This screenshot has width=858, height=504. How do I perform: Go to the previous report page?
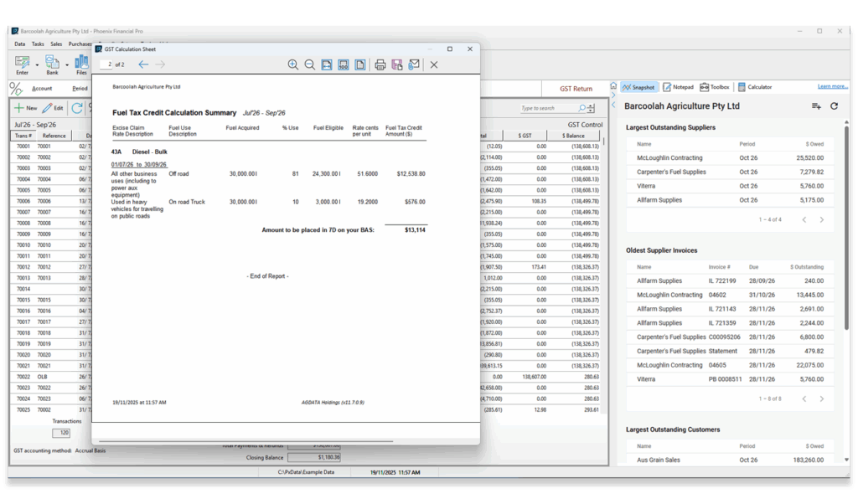143,64
